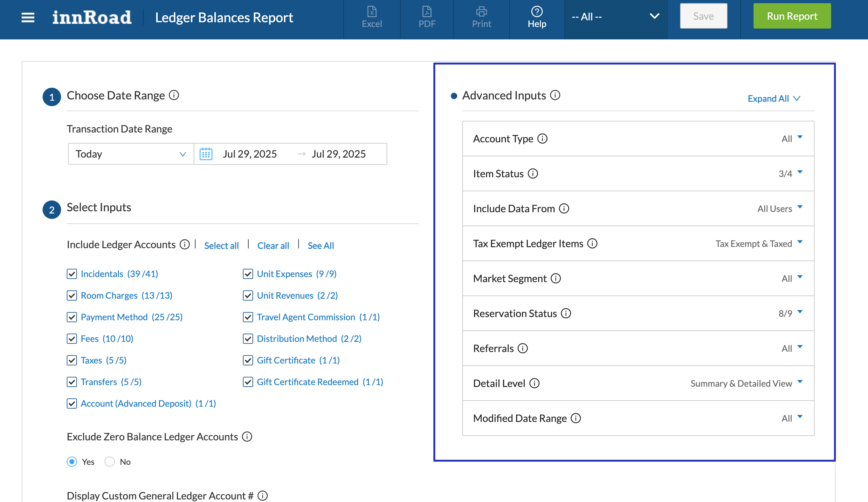
Task: Click info icon beside Choose Date Range
Action: [174, 95]
